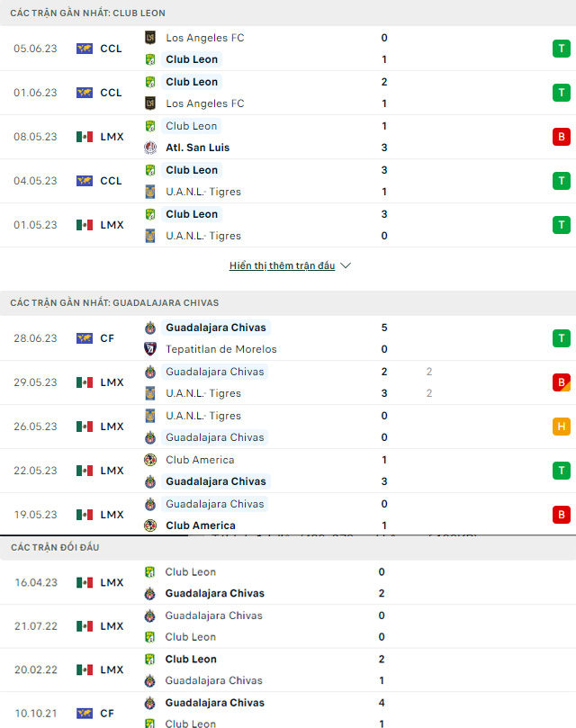The height and width of the screenshot is (728, 576).
Task: Click the Mexico flag for 08.05.23 match
Action: coord(85,137)
